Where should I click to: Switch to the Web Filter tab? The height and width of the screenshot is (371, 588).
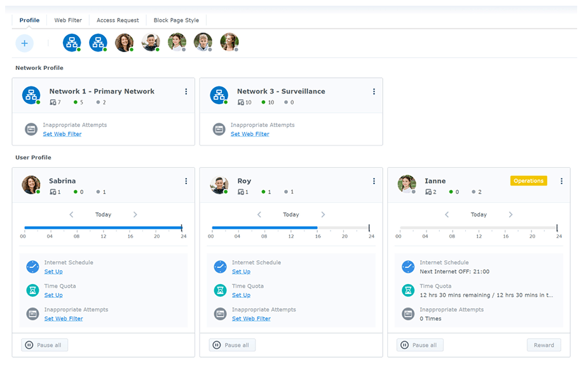[68, 20]
